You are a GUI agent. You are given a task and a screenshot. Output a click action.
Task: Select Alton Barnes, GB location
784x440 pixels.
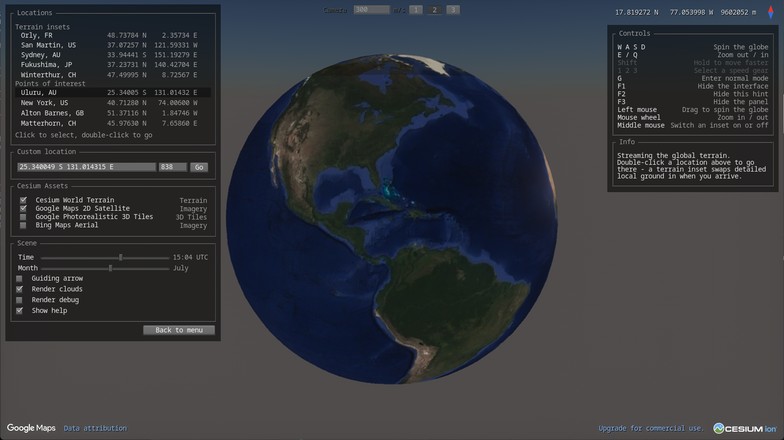click(112, 113)
